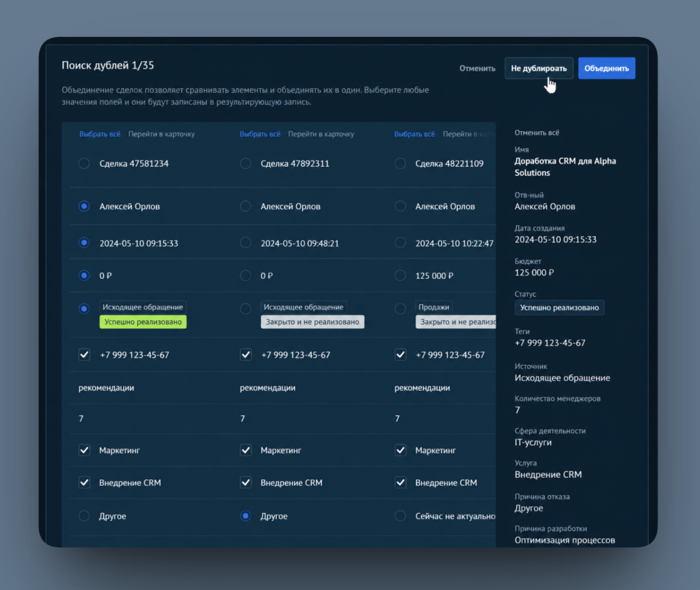Click Исходящее обращение tag in second column
The image size is (700, 590).
(x=304, y=307)
